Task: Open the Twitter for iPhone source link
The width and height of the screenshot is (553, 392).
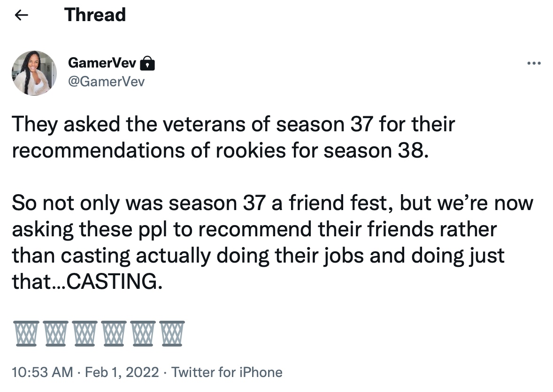Action: click(227, 373)
